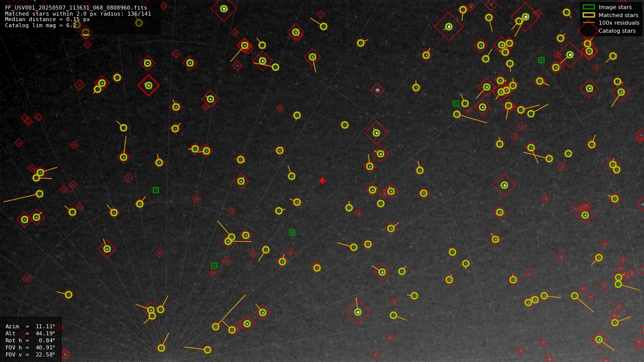The width and height of the screenshot is (644, 362).
Task: Click the yellow Matched stars legend swatch
Action: [589, 15]
